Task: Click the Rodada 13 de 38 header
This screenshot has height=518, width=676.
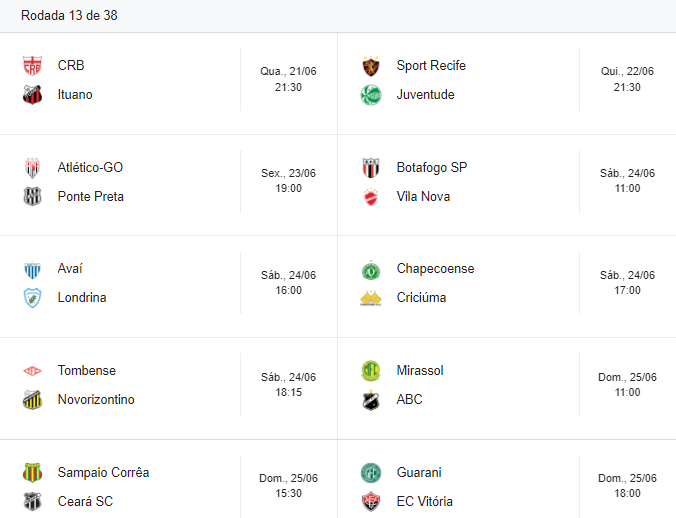Action: pyautogui.click(x=69, y=16)
